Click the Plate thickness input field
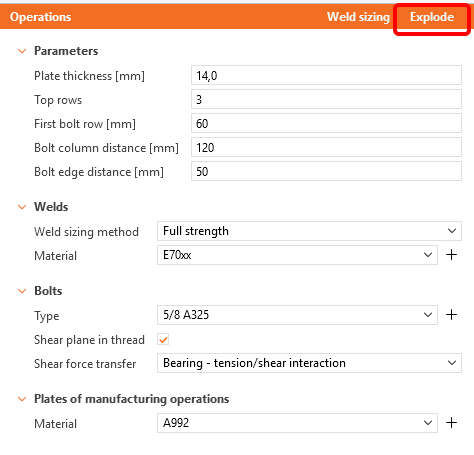Screen dimensions: 474x455 point(326,75)
